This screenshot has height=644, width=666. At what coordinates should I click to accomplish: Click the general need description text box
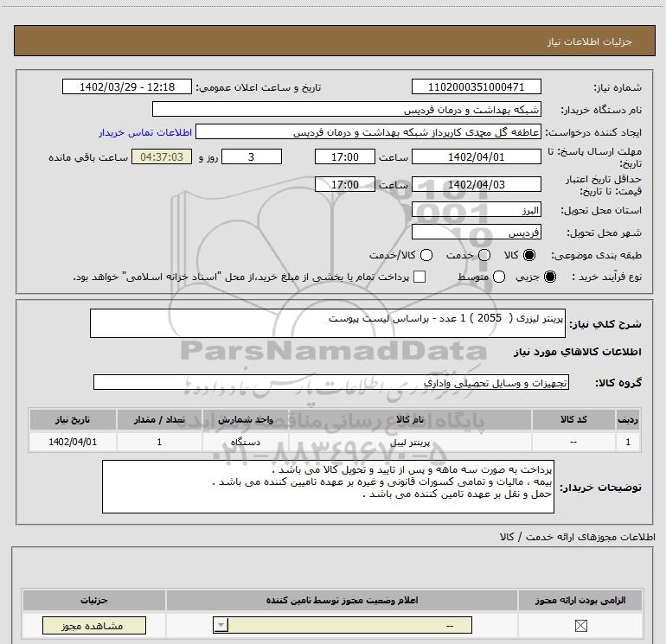point(328,323)
